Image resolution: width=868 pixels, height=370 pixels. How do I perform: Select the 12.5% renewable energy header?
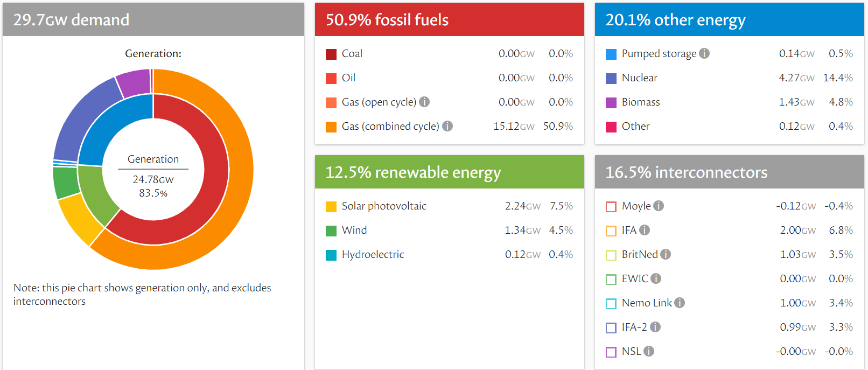point(449,172)
